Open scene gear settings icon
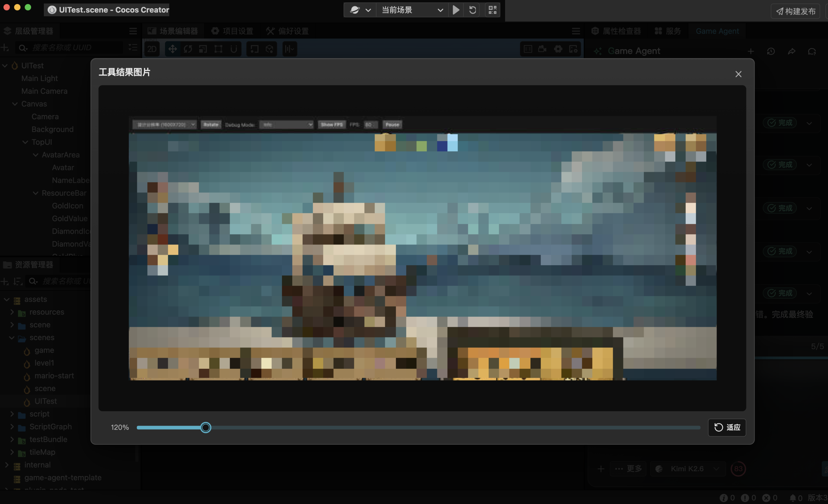 [558, 49]
